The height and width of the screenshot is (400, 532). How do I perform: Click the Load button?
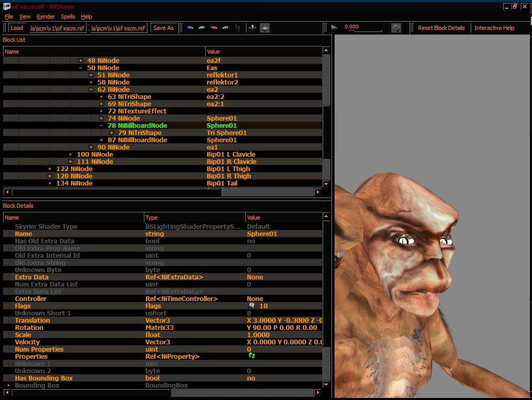(16, 28)
